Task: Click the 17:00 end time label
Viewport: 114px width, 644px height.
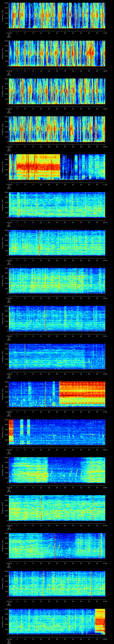Action: pyautogui.click(x=105, y=33)
